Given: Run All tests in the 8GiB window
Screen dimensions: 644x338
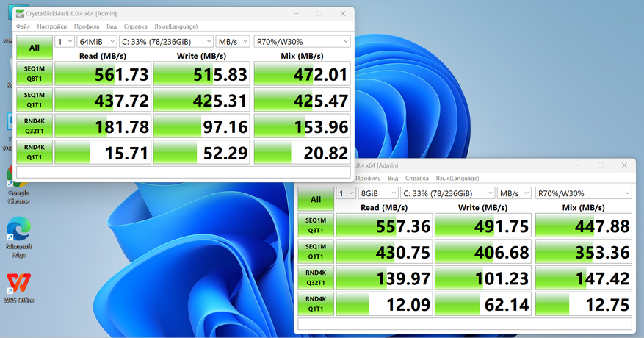Looking at the screenshot, I should click(316, 199).
